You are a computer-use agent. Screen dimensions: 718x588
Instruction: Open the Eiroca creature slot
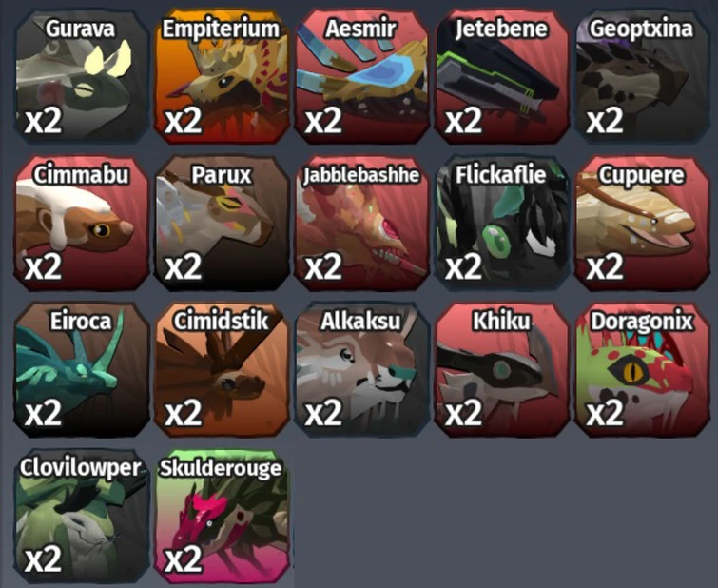(x=82, y=369)
